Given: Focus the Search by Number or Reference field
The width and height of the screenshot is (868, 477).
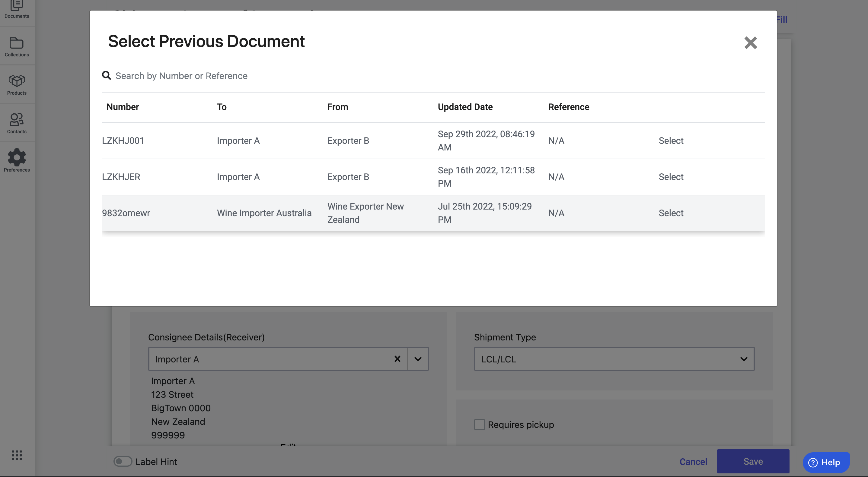Looking at the screenshot, I should pyautogui.click(x=433, y=76).
